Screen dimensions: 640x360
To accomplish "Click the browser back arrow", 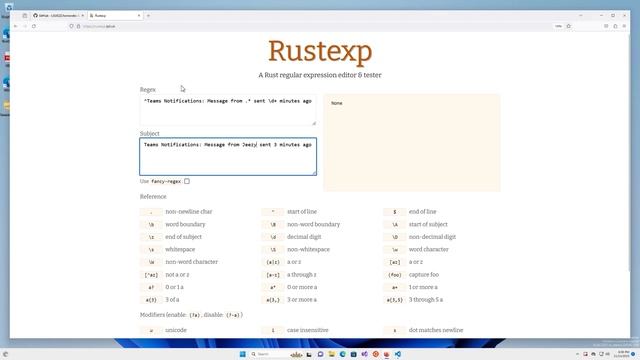I will 16,26.
